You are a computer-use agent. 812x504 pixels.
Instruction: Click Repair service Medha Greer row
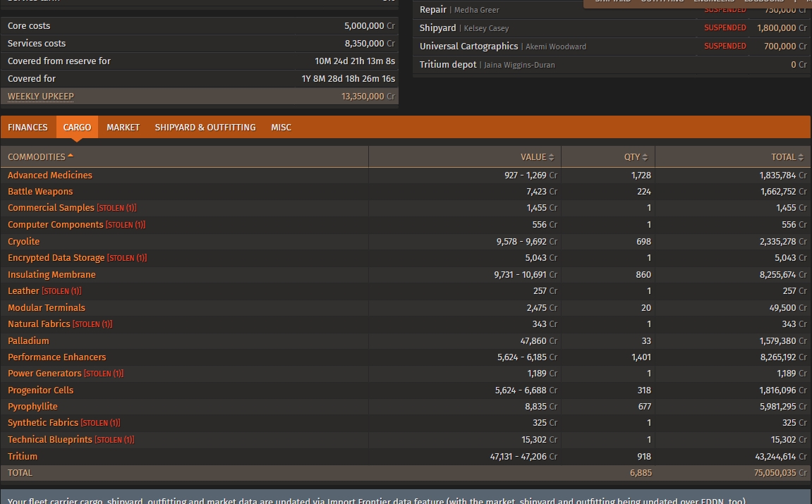(x=612, y=10)
